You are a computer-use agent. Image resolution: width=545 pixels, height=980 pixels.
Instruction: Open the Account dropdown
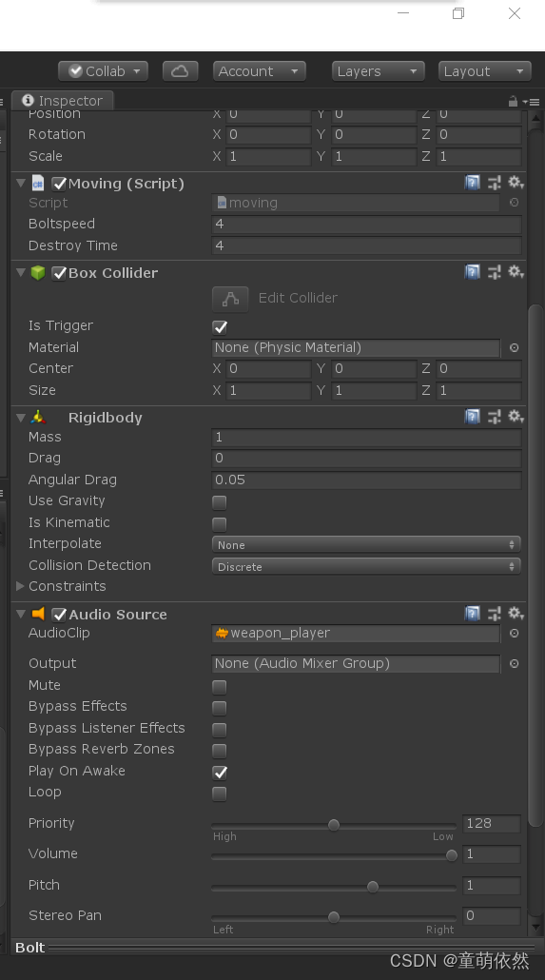260,71
